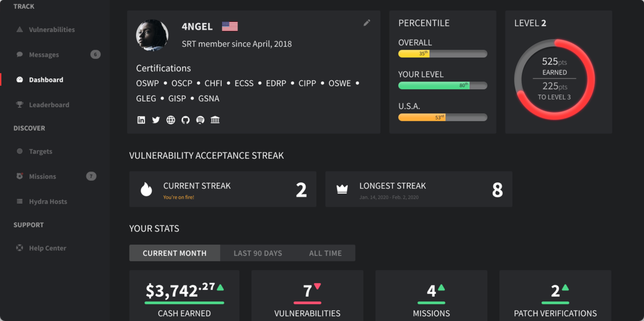Viewport: 644px width, 321px height.
Task: Click the Overall percentile progress bar
Action: pos(442,54)
